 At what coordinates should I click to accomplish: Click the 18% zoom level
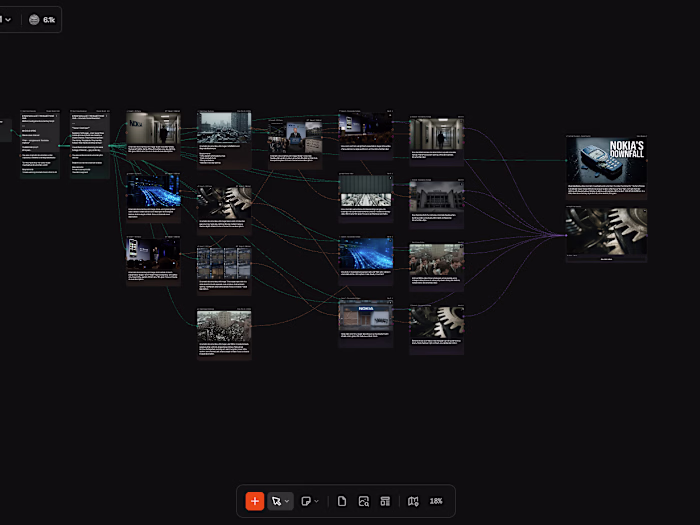[x=436, y=501]
